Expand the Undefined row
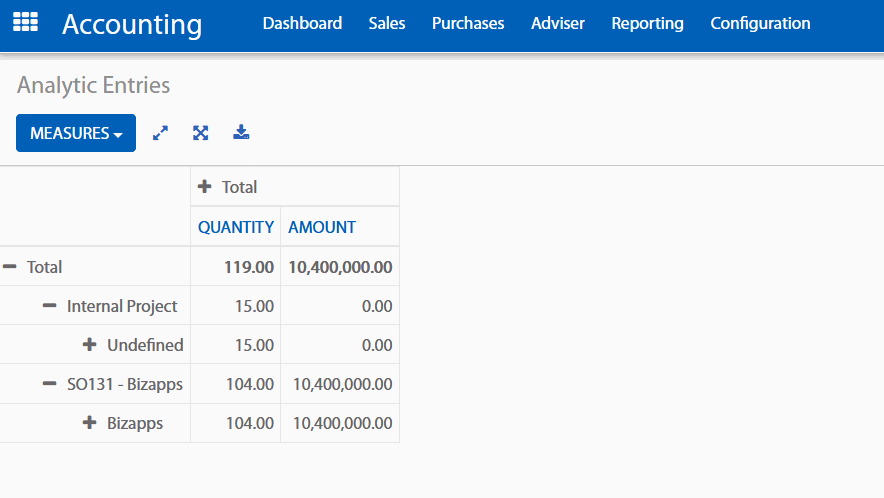 pyautogui.click(x=90, y=345)
